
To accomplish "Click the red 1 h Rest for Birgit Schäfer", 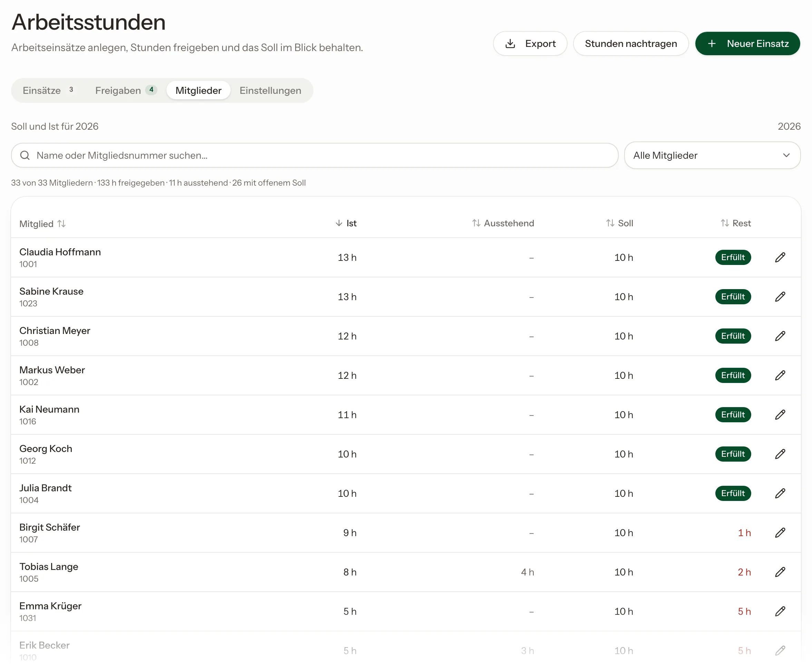I will 744,533.
